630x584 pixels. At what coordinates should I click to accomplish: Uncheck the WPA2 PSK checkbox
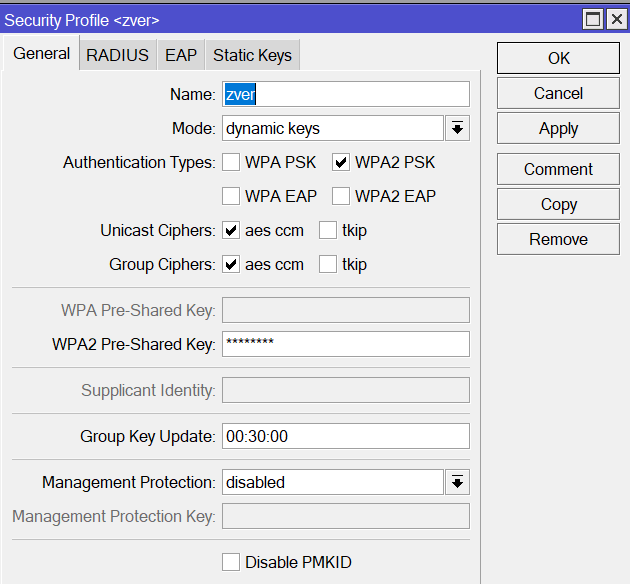click(341, 162)
